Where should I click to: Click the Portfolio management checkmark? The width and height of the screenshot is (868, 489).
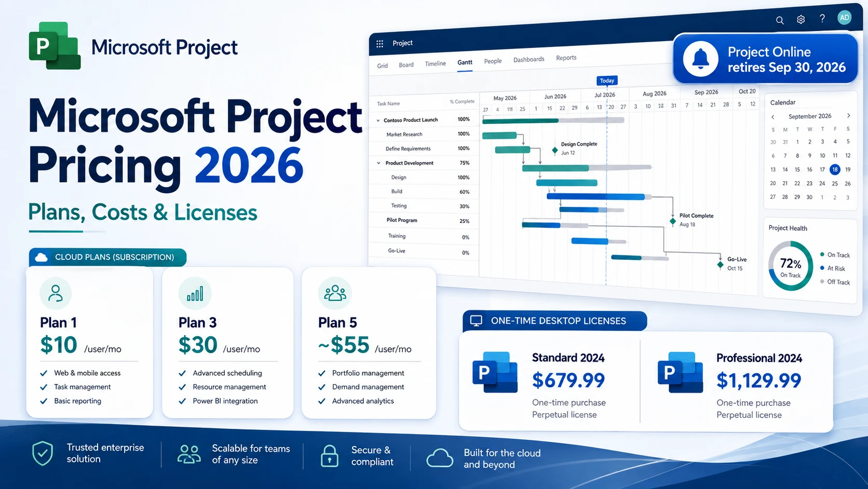coord(322,373)
